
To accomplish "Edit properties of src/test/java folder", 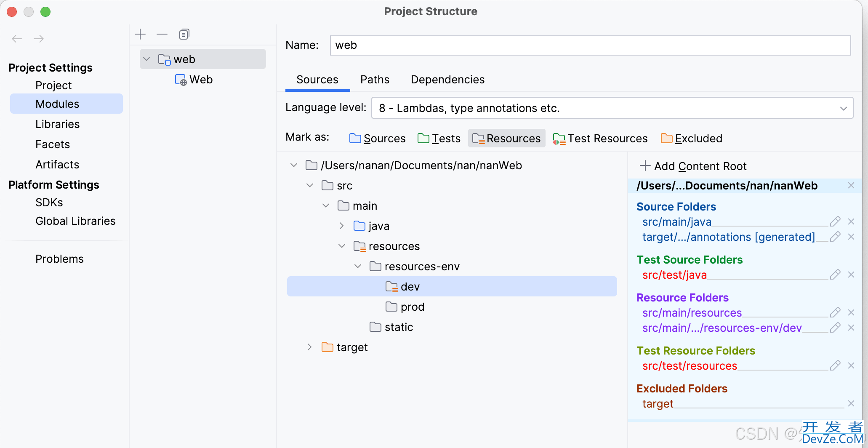I will point(835,275).
